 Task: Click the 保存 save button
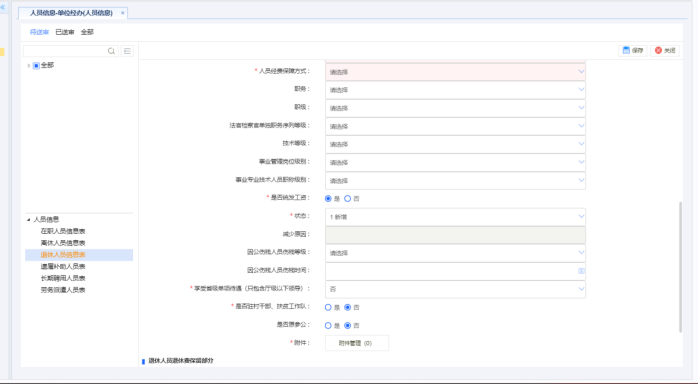tap(633, 51)
